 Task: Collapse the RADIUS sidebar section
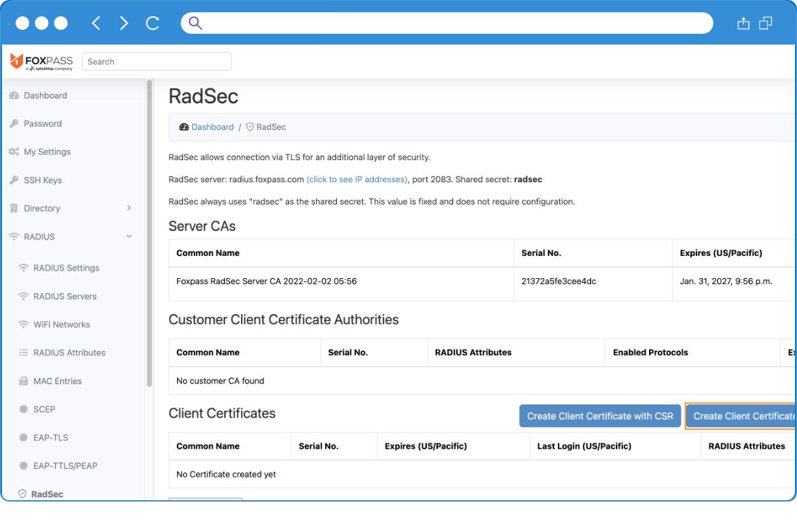[128, 236]
